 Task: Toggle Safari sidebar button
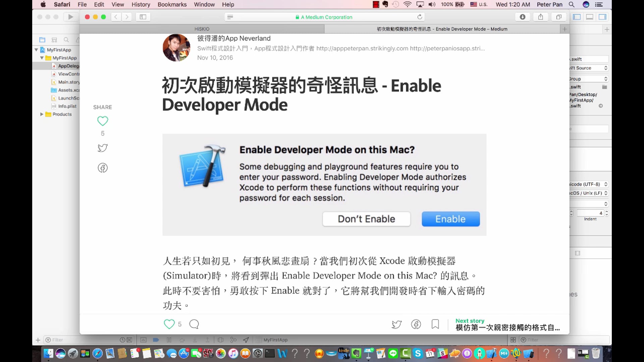[143, 17]
